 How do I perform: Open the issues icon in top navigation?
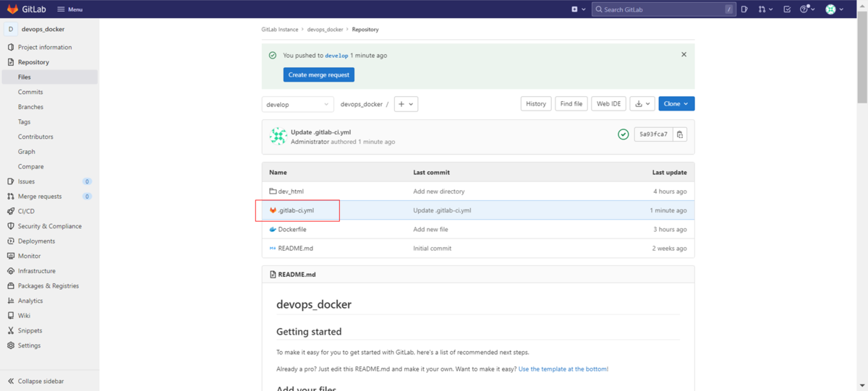(744, 9)
